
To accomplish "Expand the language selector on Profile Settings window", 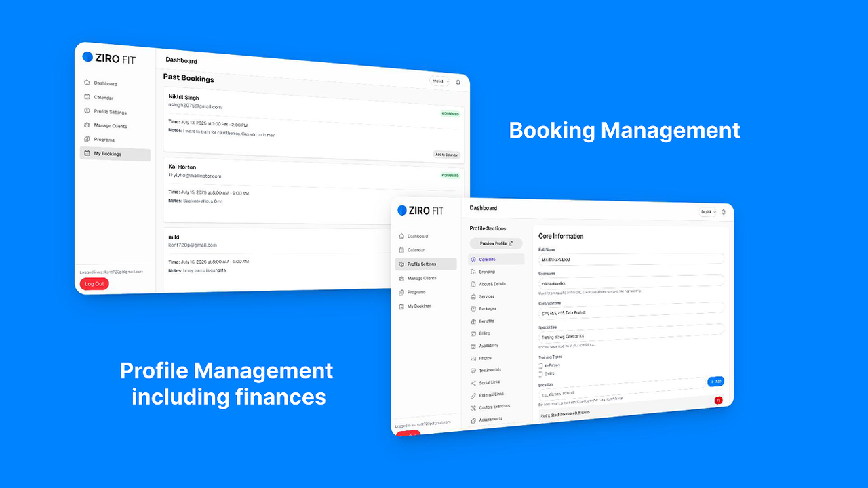I will pos(707,211).
